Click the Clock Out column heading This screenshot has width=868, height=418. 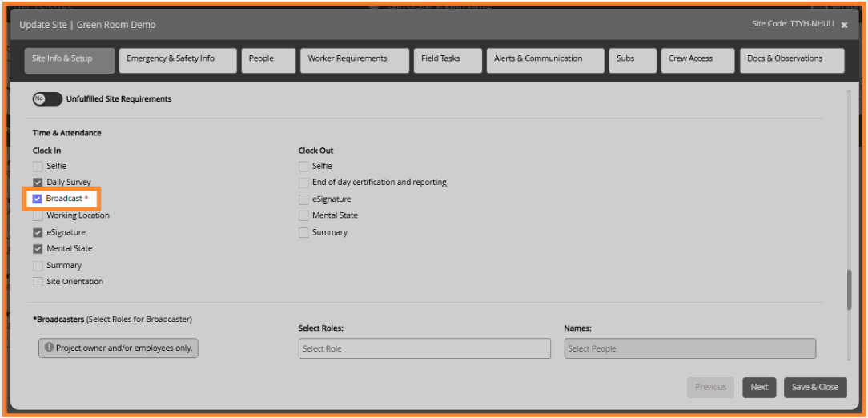315,151
